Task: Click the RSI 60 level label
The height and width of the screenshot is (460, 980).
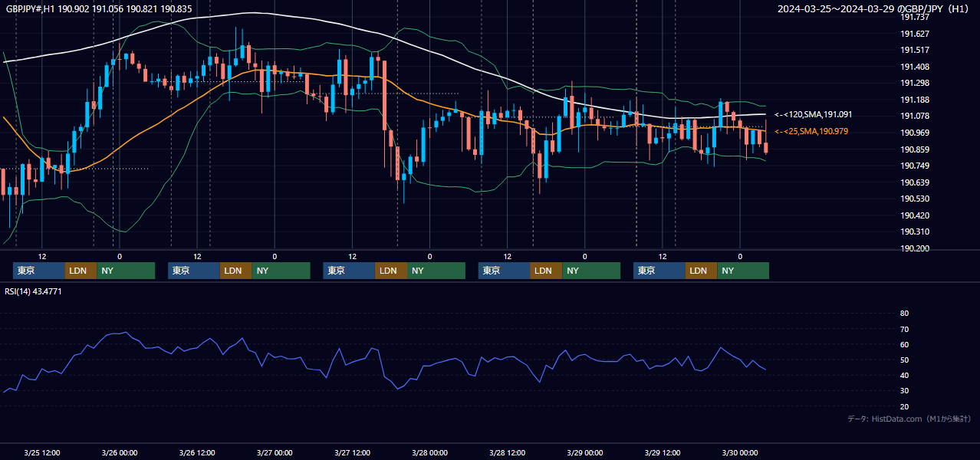Action: 904,344
